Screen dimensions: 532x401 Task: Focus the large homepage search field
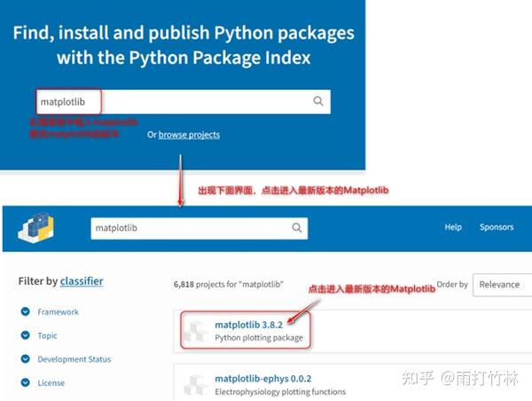coord(184,101)
